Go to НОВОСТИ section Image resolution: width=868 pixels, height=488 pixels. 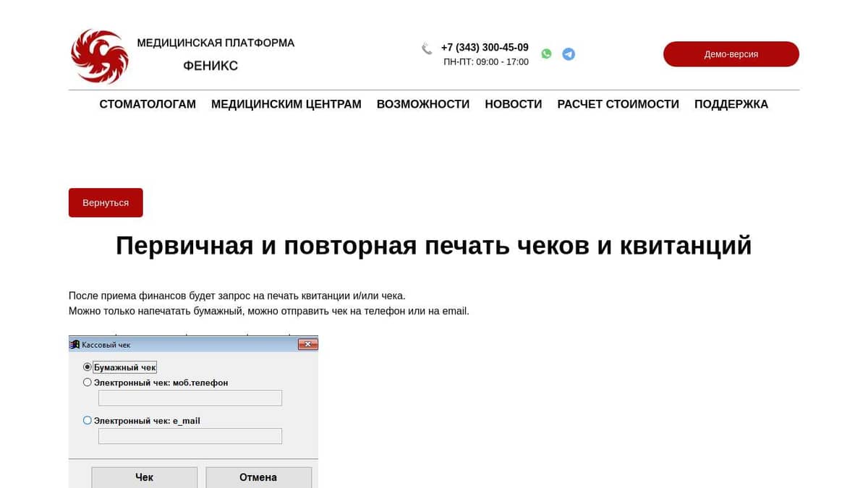coord(514,104)
